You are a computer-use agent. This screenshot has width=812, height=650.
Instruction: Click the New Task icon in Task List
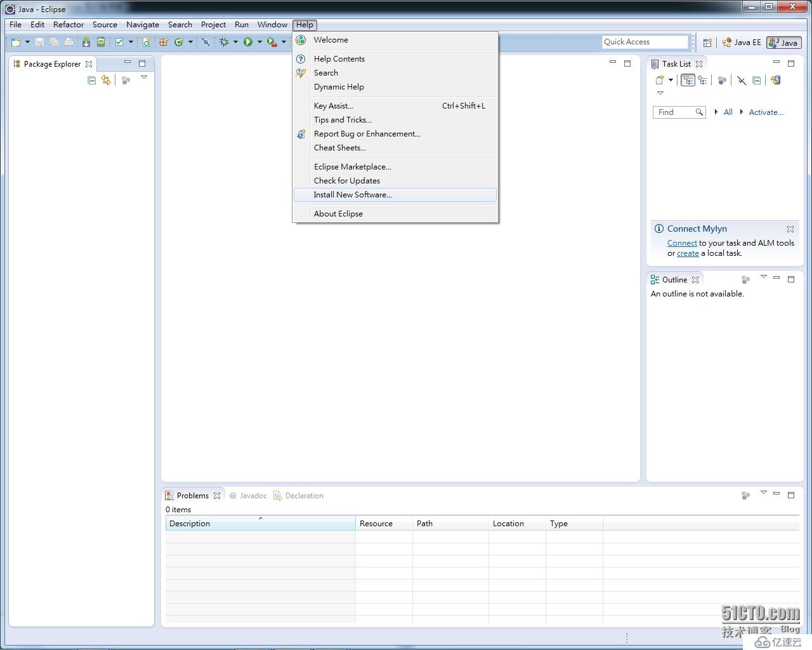point(660,80)
